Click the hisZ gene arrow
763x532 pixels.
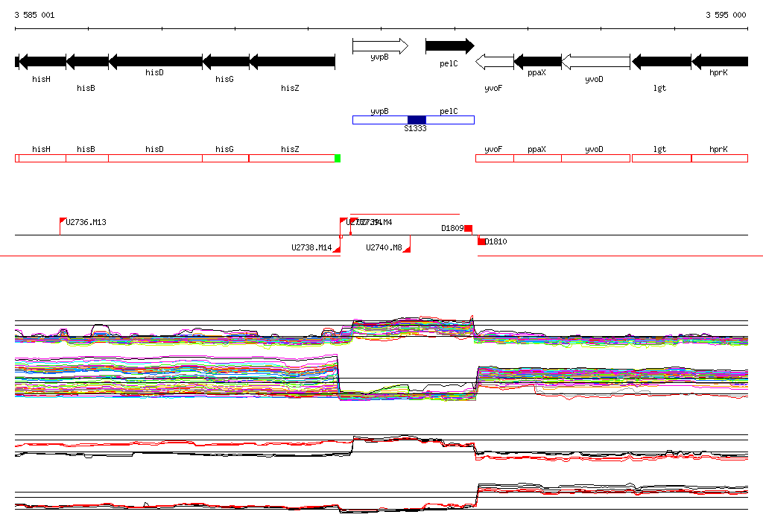coord(291,61)
